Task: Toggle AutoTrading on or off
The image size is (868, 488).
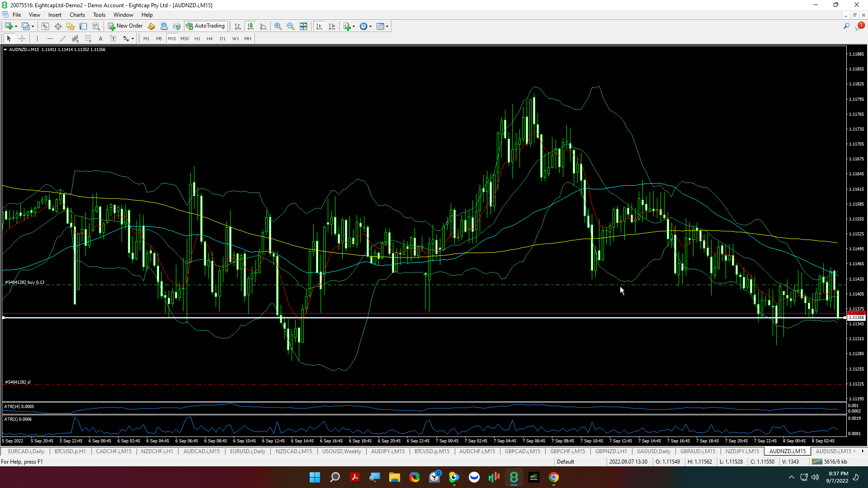Action: pyautogui.click(x=205, y=26)
